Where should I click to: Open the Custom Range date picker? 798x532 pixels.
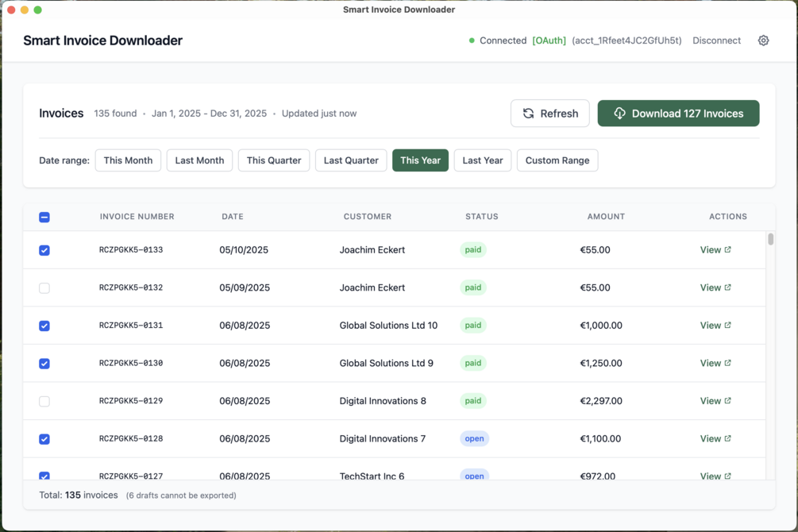click(x=557, y=160)
